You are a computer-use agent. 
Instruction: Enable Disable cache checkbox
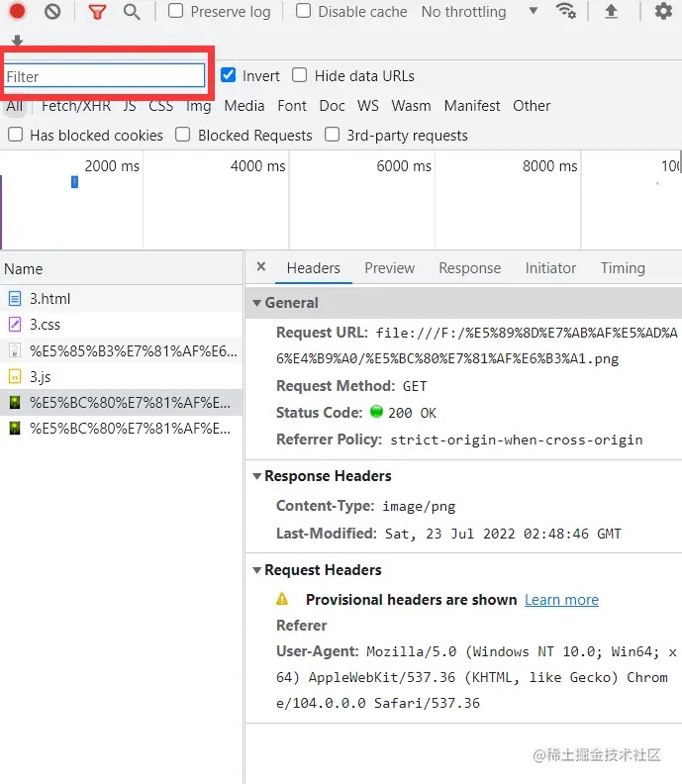pyautogui.click(x=303, y=11)
